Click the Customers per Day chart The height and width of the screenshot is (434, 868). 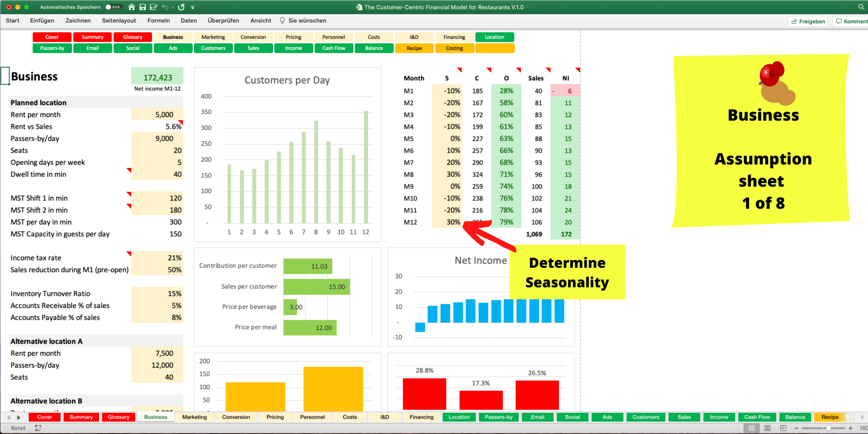click(x=287, y=155)
